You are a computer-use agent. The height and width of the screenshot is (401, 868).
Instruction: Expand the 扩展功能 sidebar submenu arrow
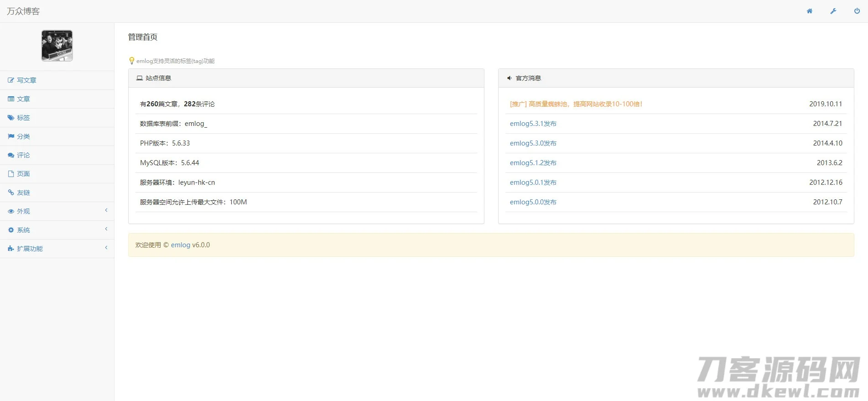tap(106, 248)
